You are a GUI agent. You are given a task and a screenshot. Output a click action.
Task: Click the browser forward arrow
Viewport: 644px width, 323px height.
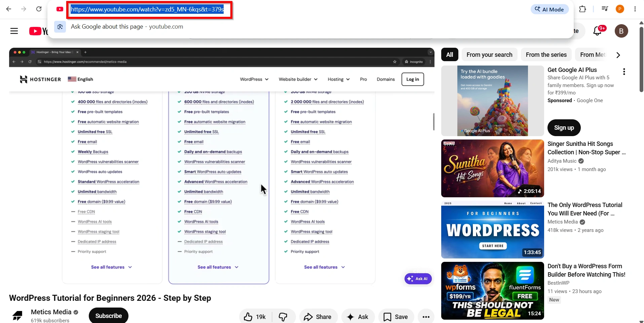24,9
